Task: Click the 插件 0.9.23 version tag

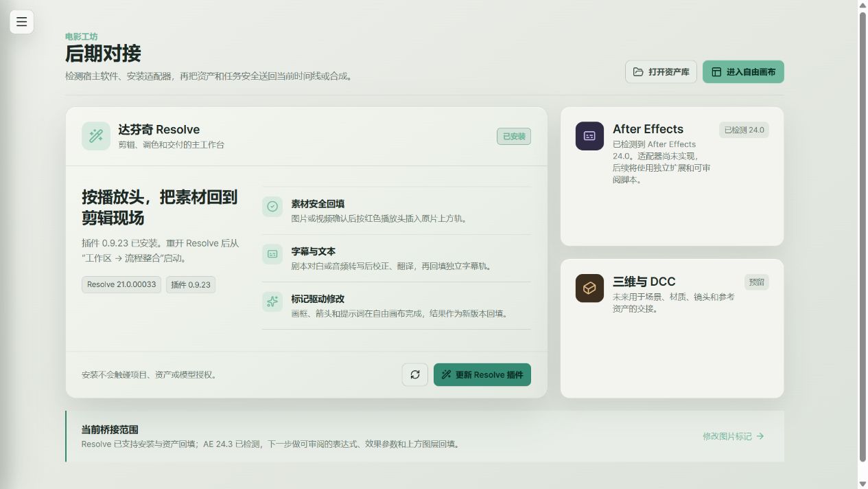Action: [191, 284]
